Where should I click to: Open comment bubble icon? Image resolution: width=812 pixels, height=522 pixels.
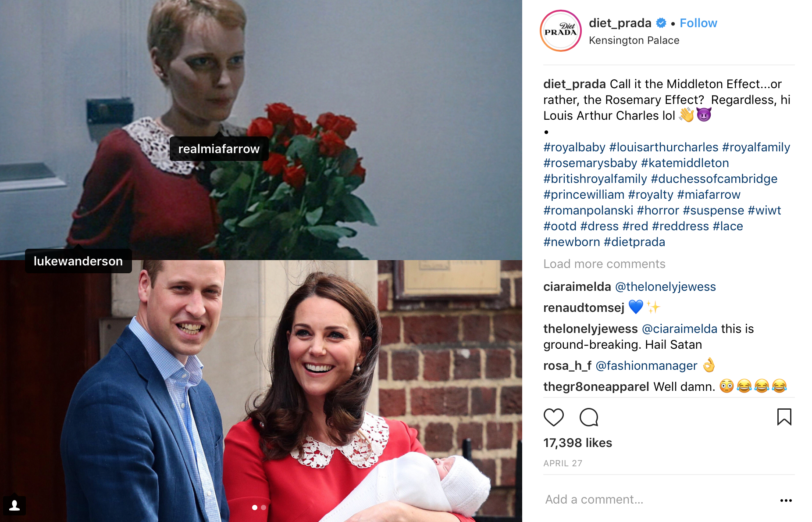[589, 417]
